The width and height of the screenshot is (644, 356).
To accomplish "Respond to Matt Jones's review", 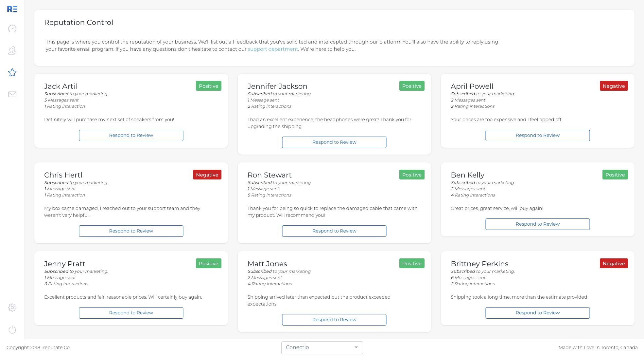I will pyautogui.click(x=334, y=320).
